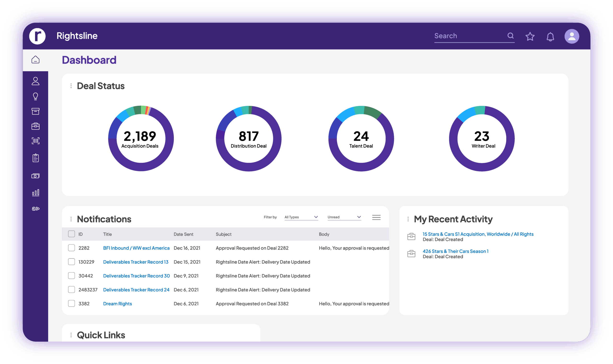613x364 pixels.
Task: Open Deliverables Tracker Record 24 link
Action: [x=136, y=290]
